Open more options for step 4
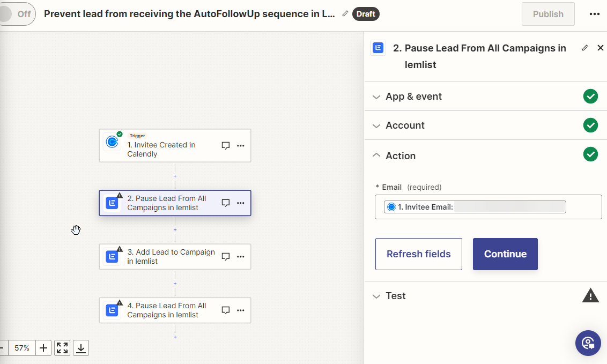 click(240, 310)
